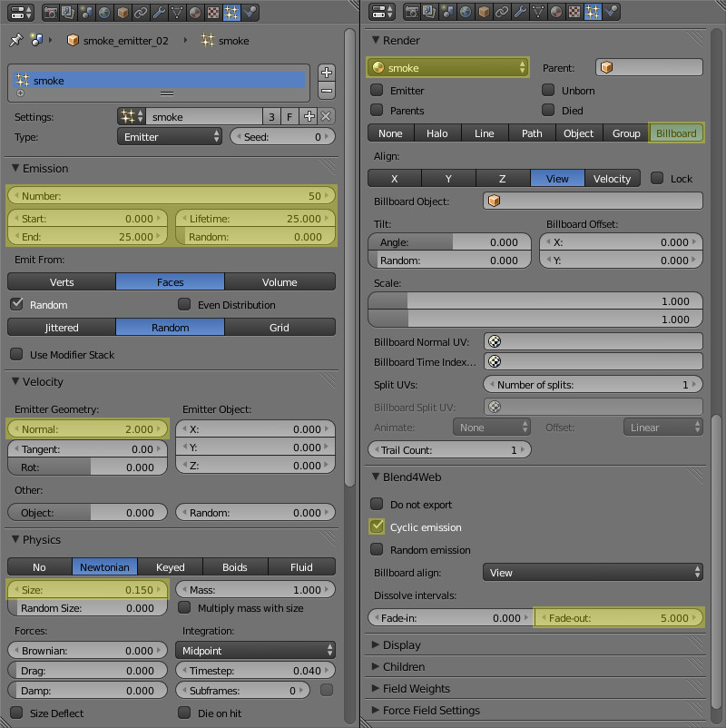
Task: Enable the Even Distribution checkbox
Action: [184, 305]
